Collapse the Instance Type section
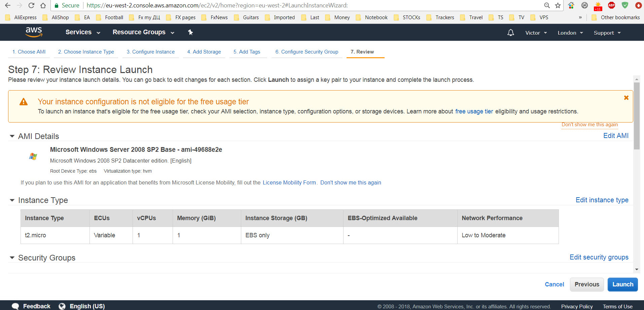The height and width of the screenshot is (310, 644). (x=12, y=200)
